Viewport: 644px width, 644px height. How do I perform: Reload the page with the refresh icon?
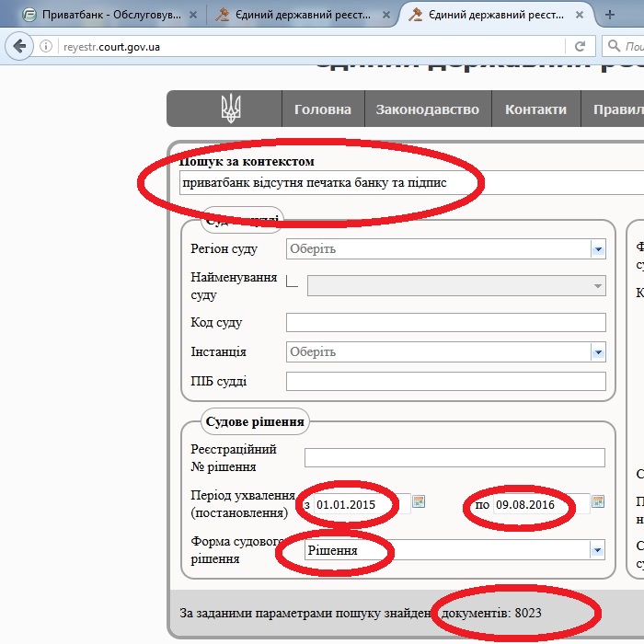pyautogui.click(x=580, y=46)
